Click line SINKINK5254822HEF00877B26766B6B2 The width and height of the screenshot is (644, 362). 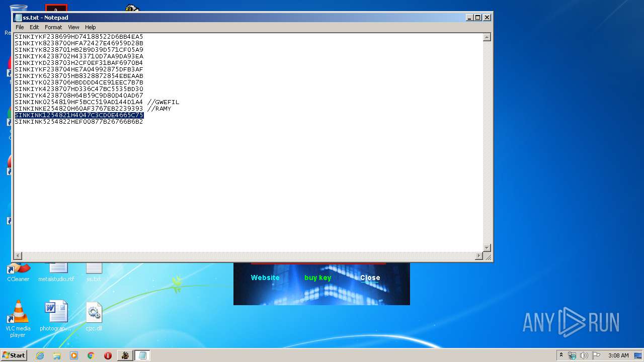(x=79, y=122)
